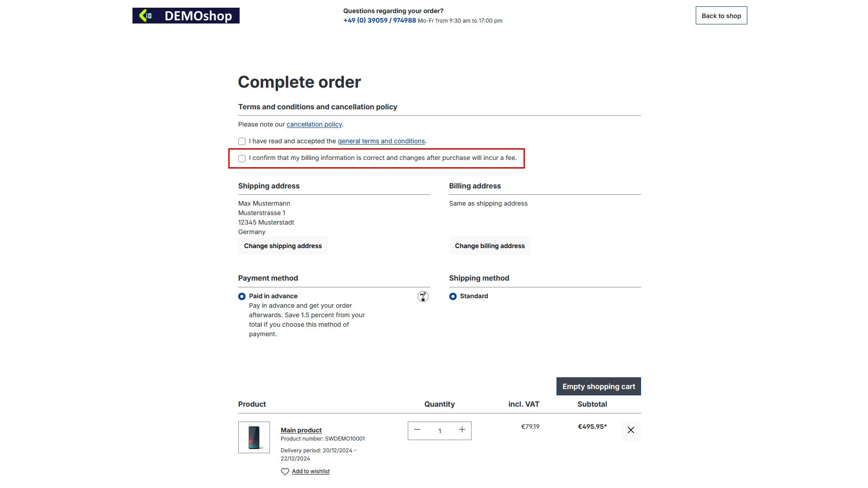Screen dimensions: 868x488
Task: Click Change billing address button
Action: (x=490, y=245)
